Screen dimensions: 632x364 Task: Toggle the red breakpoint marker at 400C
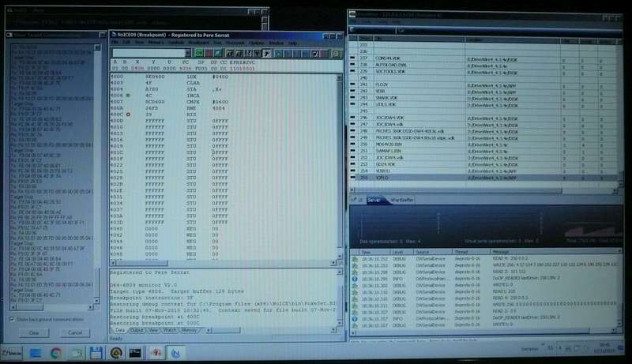(128, 114)
